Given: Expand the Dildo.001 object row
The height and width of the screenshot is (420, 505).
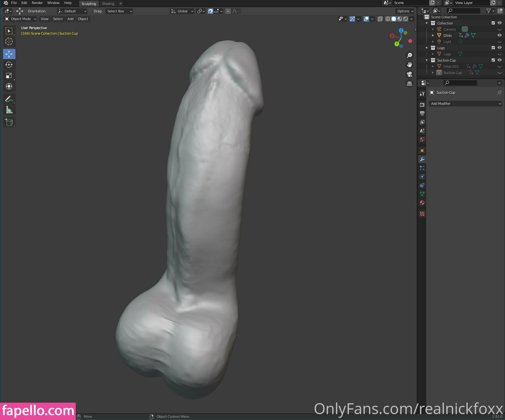Looking at the screenshot, I should coord(433,66).
